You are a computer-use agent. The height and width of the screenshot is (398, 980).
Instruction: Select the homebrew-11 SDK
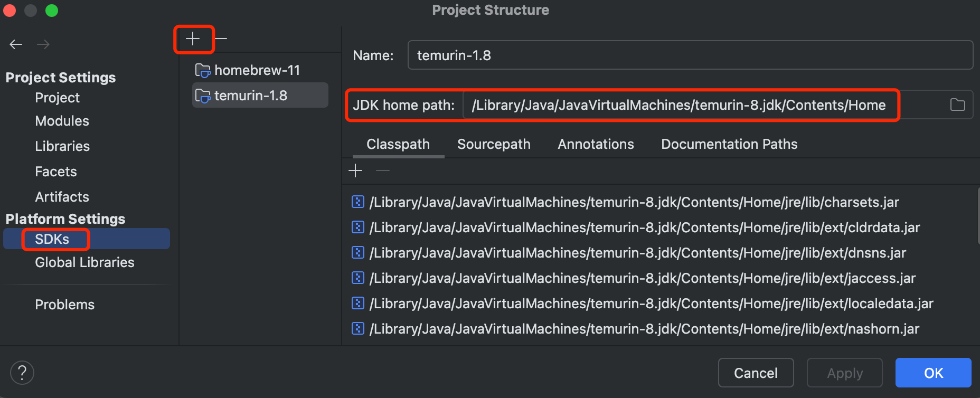tap(257, 70)
